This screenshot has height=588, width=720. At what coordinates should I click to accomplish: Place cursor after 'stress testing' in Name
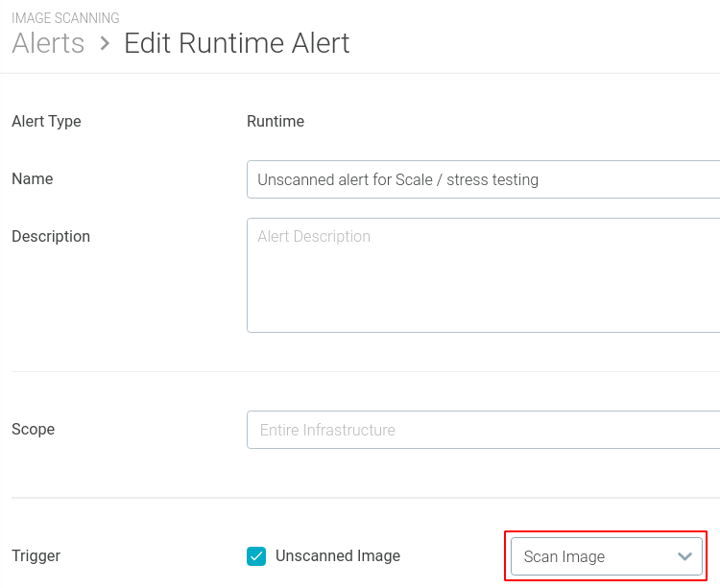540,179
